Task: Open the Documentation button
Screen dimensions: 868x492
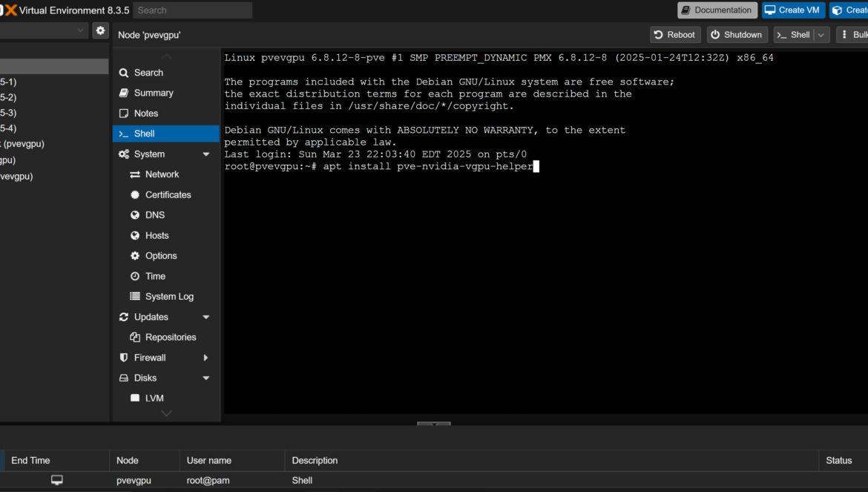Action: 717,10
